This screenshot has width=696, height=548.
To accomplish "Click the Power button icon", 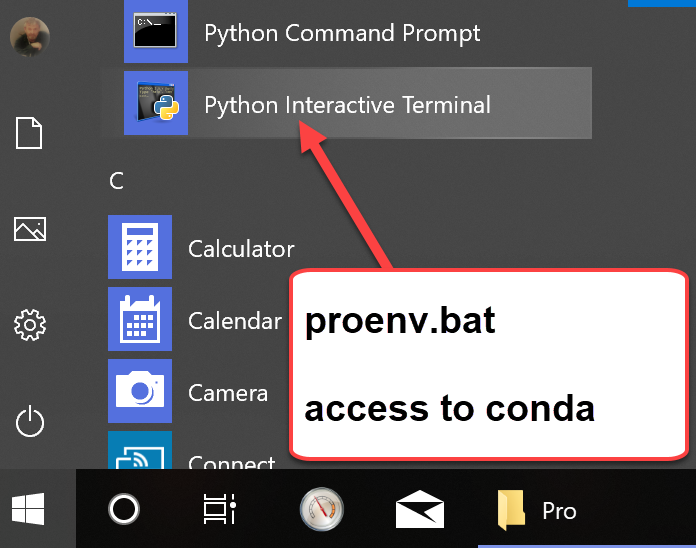I will 30,421.
